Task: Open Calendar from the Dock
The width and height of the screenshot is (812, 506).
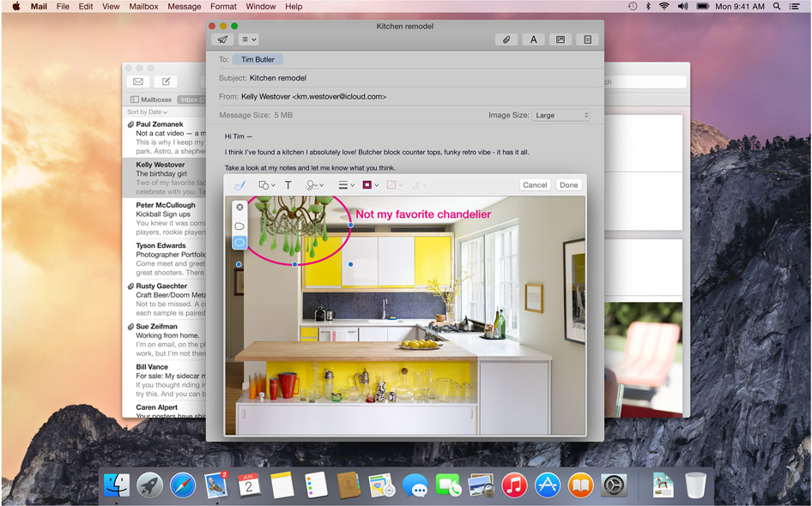Action: click(249, 485)
